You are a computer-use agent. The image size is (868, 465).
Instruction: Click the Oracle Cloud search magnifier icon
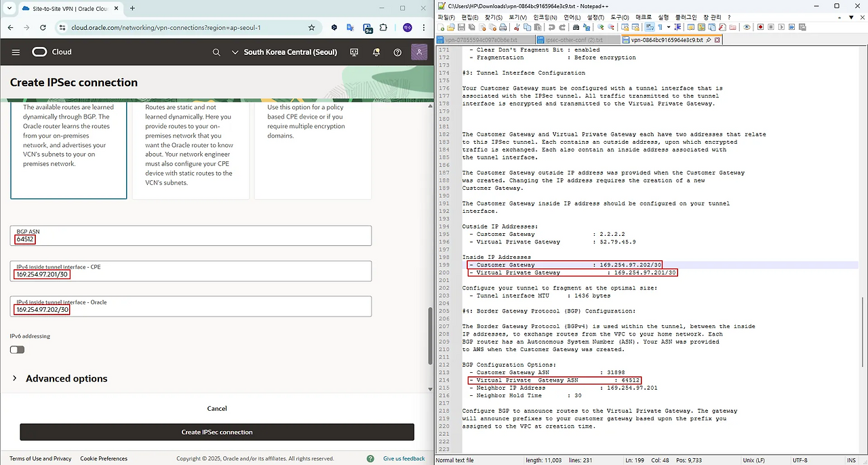[216, 52]
